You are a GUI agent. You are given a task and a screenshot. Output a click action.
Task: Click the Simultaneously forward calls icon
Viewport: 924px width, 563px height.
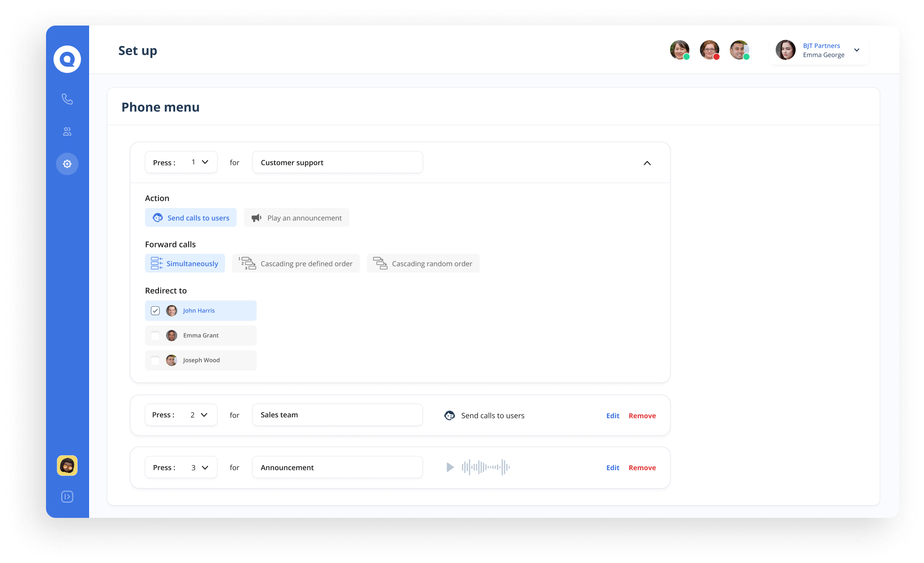click(156, 264)
